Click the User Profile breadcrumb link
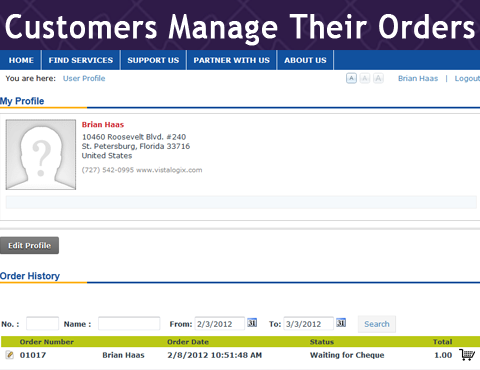 84,79
